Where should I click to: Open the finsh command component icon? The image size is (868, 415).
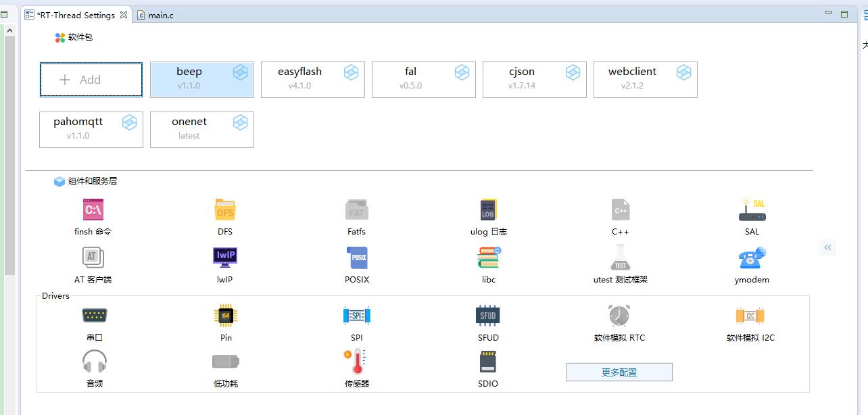(x=93, y=210)
